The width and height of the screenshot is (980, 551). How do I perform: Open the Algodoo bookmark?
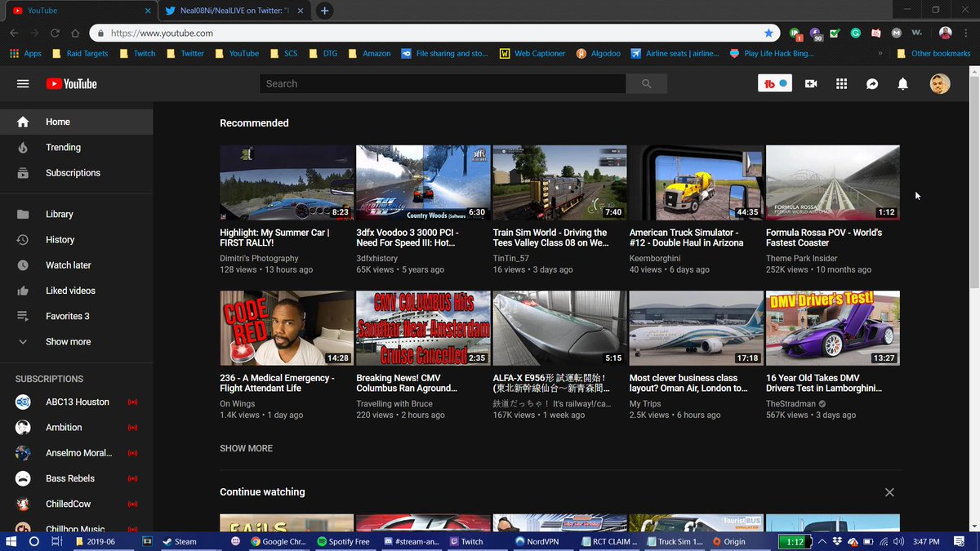tap(598, 54)
